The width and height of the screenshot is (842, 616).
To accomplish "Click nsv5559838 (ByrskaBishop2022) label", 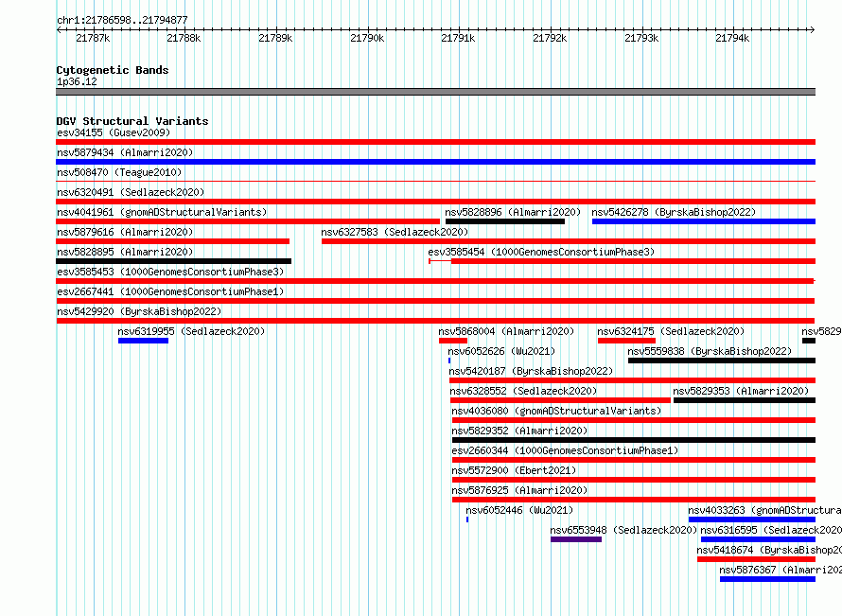I will [x=710, y=351].
